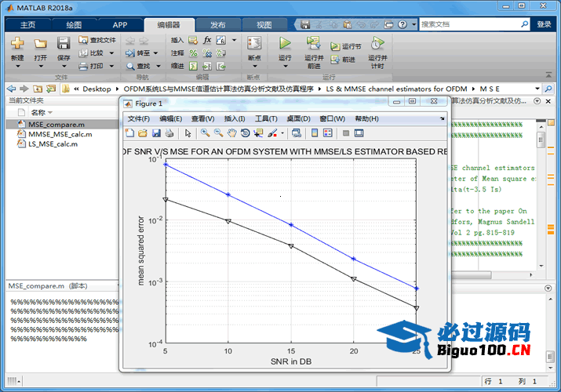561x392 pixels.
Task: Click the smart indent icon
Action: 193,66
